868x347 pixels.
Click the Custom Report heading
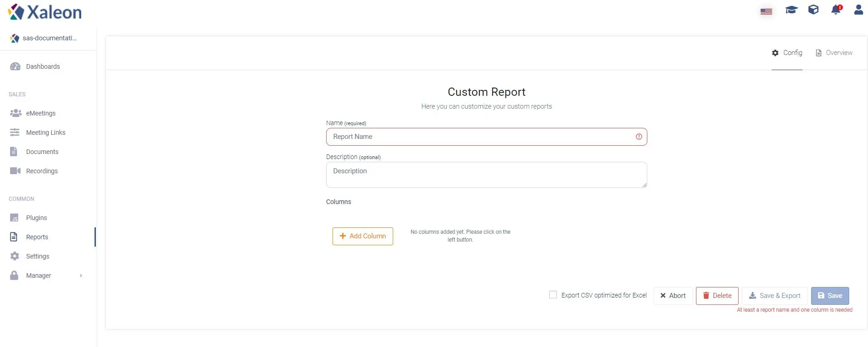[486, 92]
